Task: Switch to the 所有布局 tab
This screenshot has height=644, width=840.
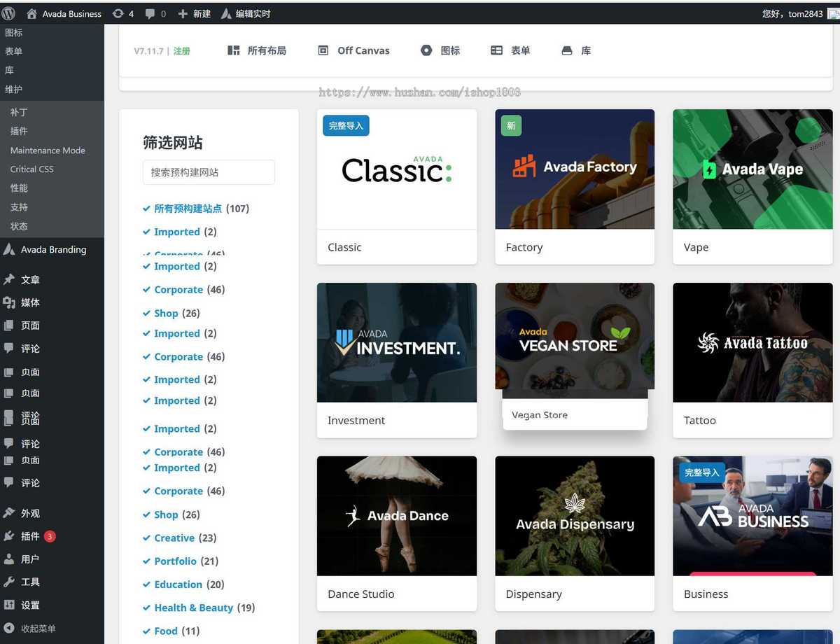Action: tap(257, 50)
